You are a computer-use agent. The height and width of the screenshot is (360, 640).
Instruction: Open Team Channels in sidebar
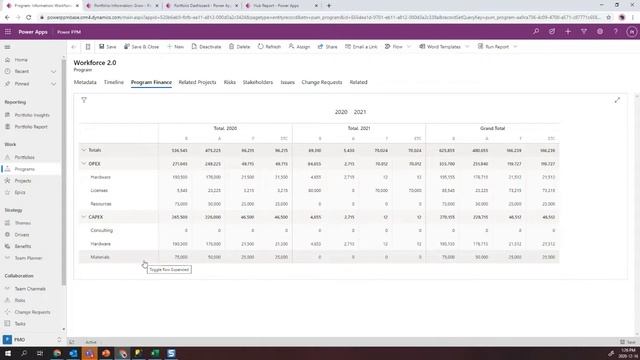tap(31, 289)
